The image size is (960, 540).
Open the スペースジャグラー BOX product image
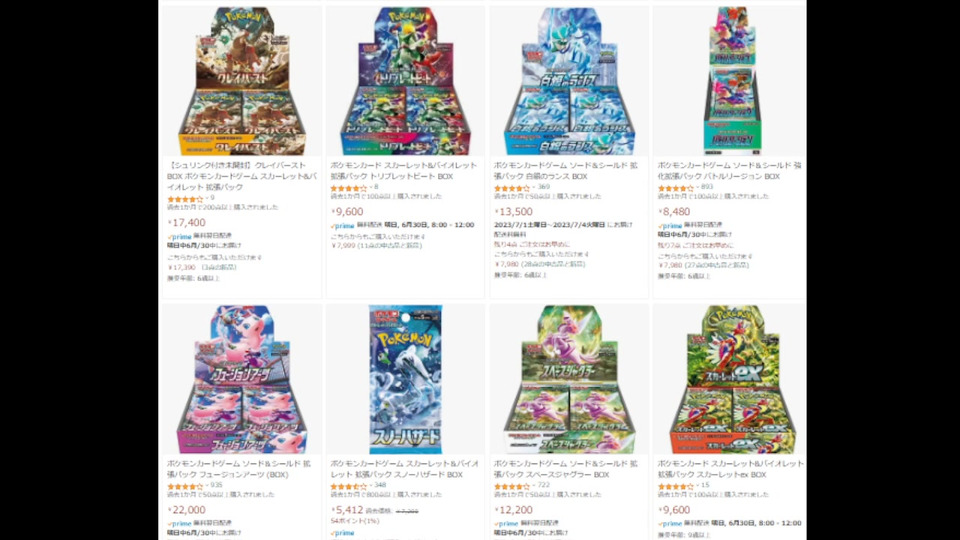click(569, 380)
